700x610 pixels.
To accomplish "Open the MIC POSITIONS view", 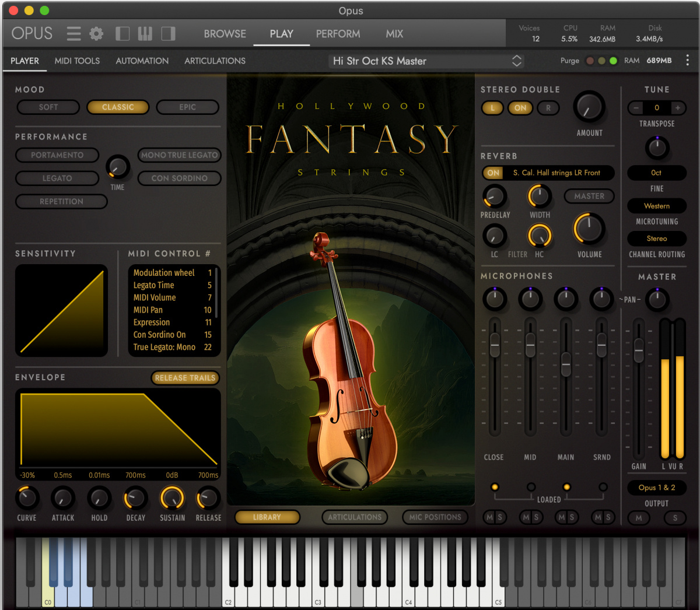I will coord(435,517).
